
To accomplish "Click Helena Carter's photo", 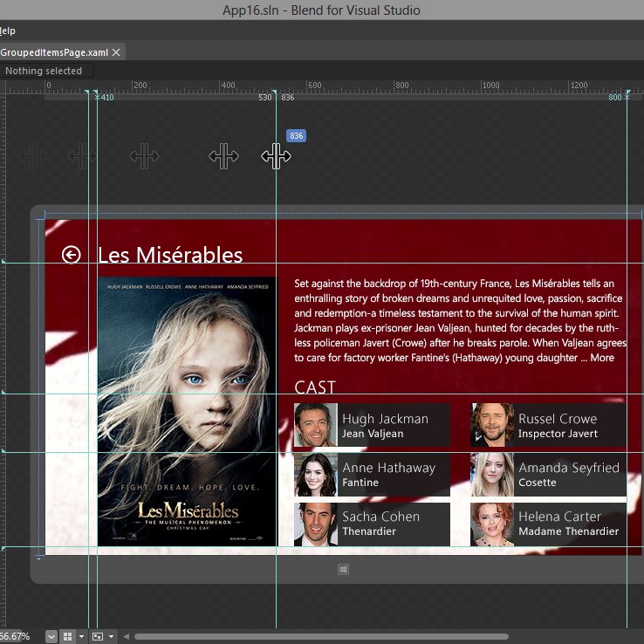I will (492, 524).
